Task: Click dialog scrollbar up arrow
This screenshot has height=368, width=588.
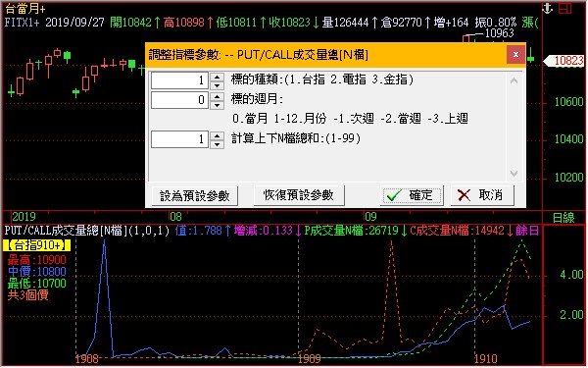Action: tap(514, 80)
